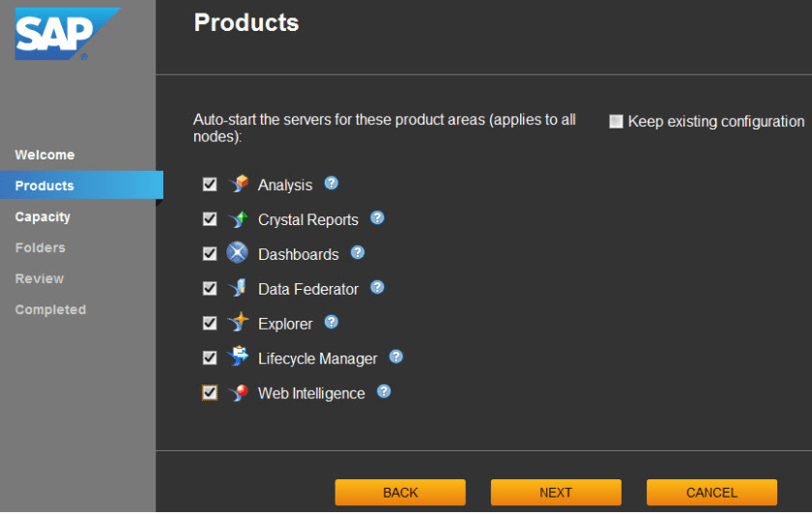Image resolution: width=812 pixels, height=514 pixels.
Task: Uncheck the Analysis checkbox
Action: tap(210, 185)
